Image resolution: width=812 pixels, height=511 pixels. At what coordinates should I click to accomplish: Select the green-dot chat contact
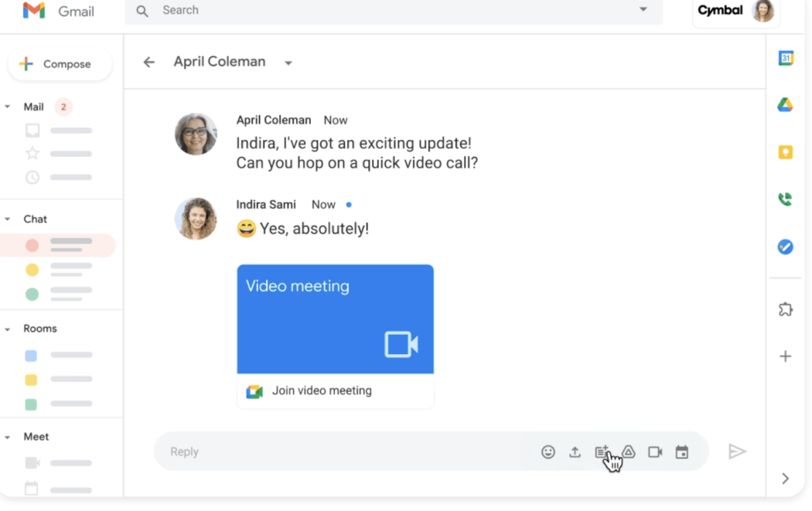point(57,294)
